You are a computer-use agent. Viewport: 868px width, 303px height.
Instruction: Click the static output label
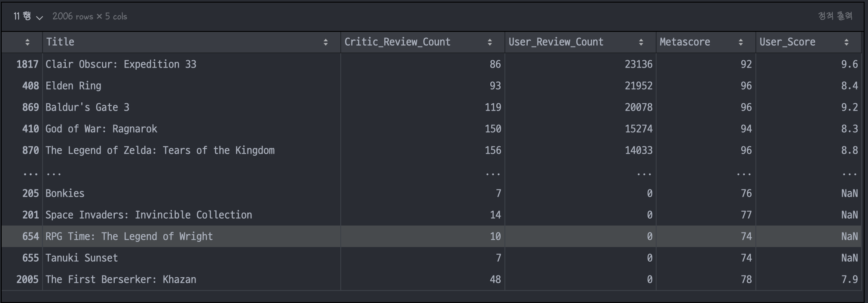pyautogui.click(x=835, y=16)
